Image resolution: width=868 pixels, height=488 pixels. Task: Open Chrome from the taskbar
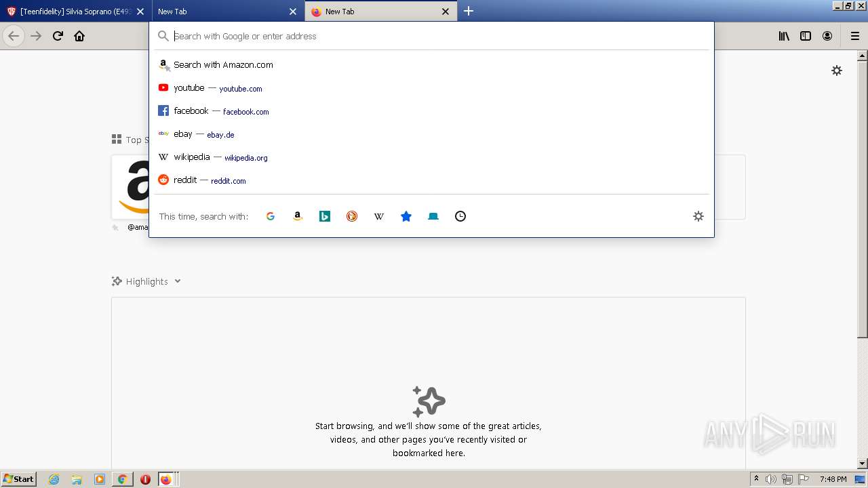tap(122, 479)
